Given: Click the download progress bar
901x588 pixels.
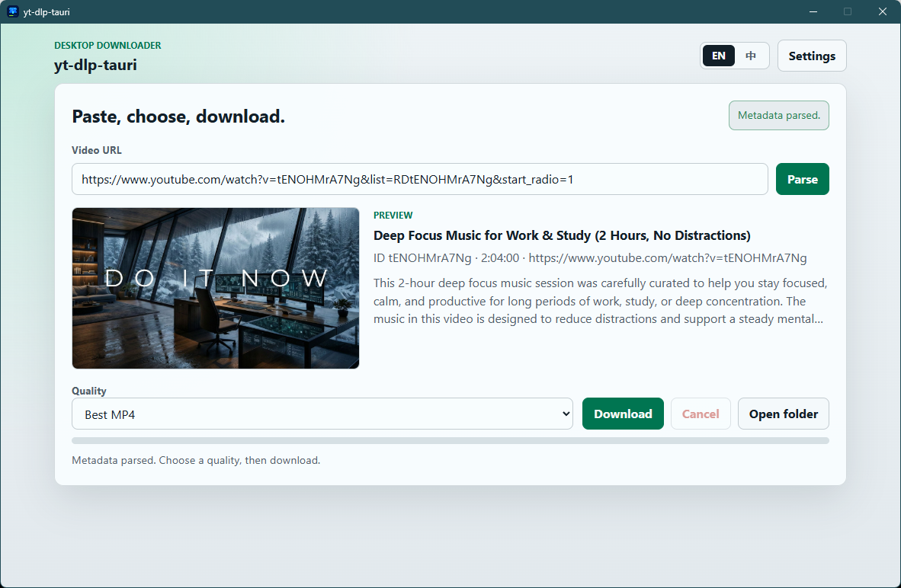Looking at the screenshot, I should [x=450, y=441].
